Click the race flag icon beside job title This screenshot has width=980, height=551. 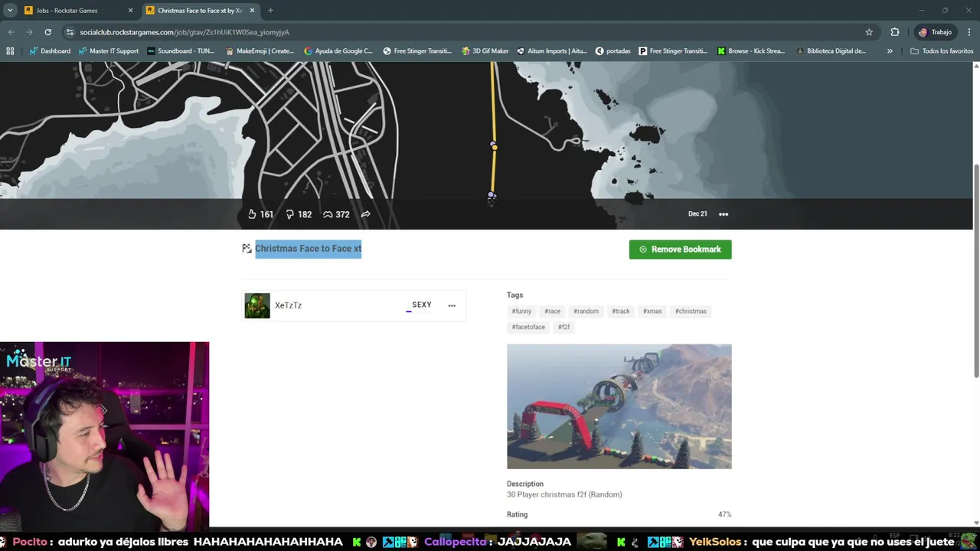pos(247,249)
